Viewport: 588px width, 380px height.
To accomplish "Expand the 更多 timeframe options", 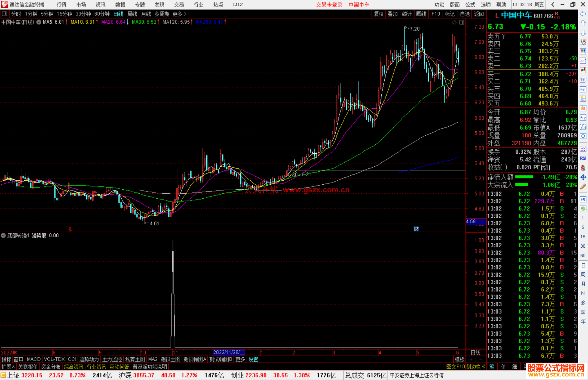I will pos(179,14).
